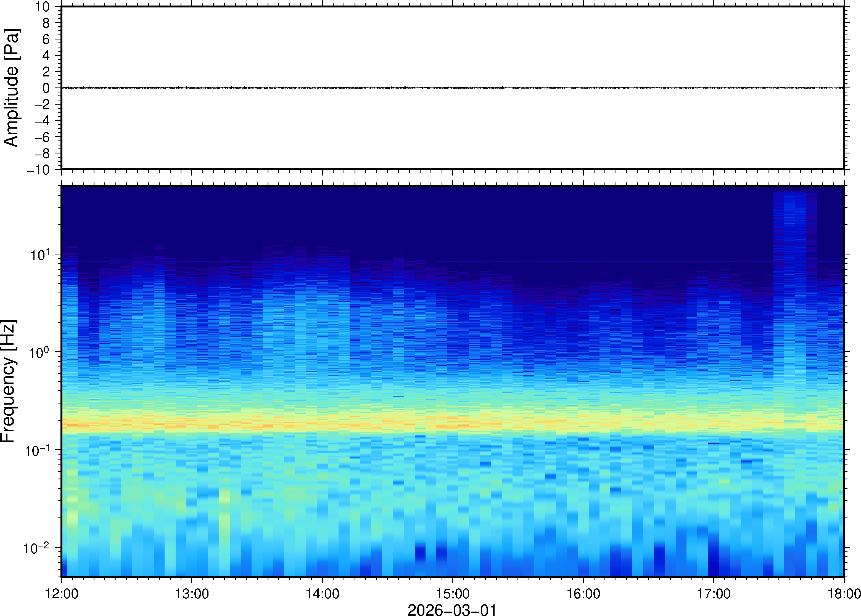
Task: Click the 10¹ frequency tick label
Action: click(x=39, y=254)
